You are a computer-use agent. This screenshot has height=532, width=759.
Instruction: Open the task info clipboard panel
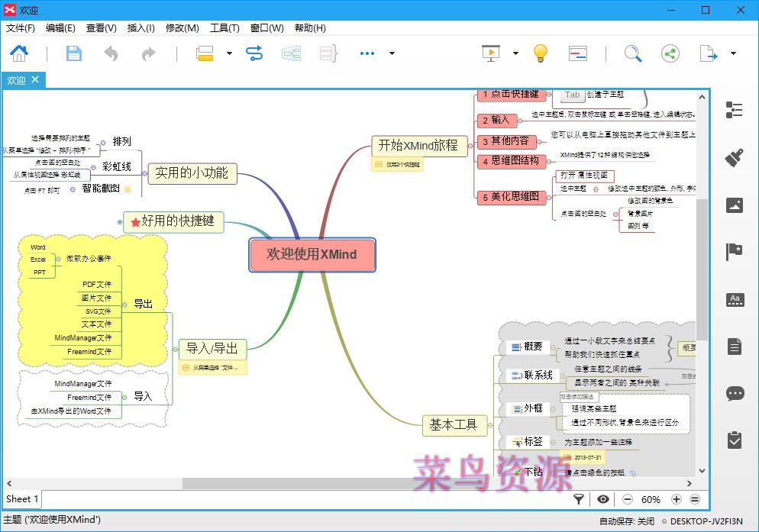click(734, 439)
